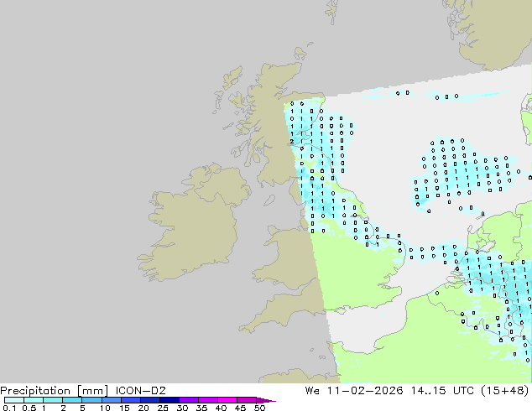Click the '0.1' legend scale label
The width and height of the screenshot is (532, 411).
coord(9,408)
